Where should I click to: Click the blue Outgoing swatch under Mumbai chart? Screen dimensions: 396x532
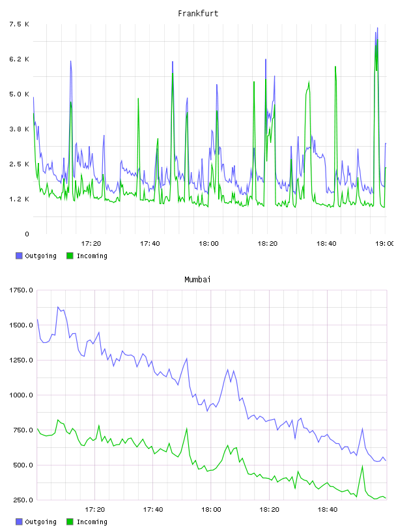[19, 522]
